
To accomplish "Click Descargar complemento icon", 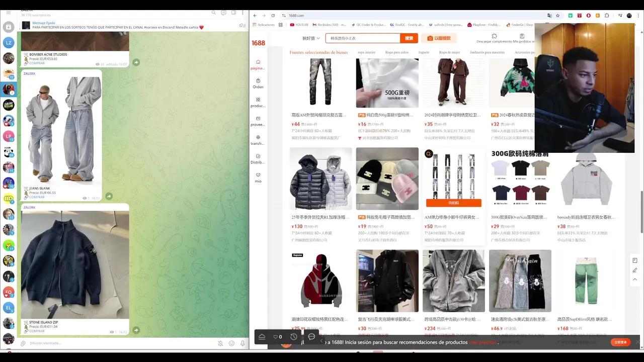I will pos(495,36).
